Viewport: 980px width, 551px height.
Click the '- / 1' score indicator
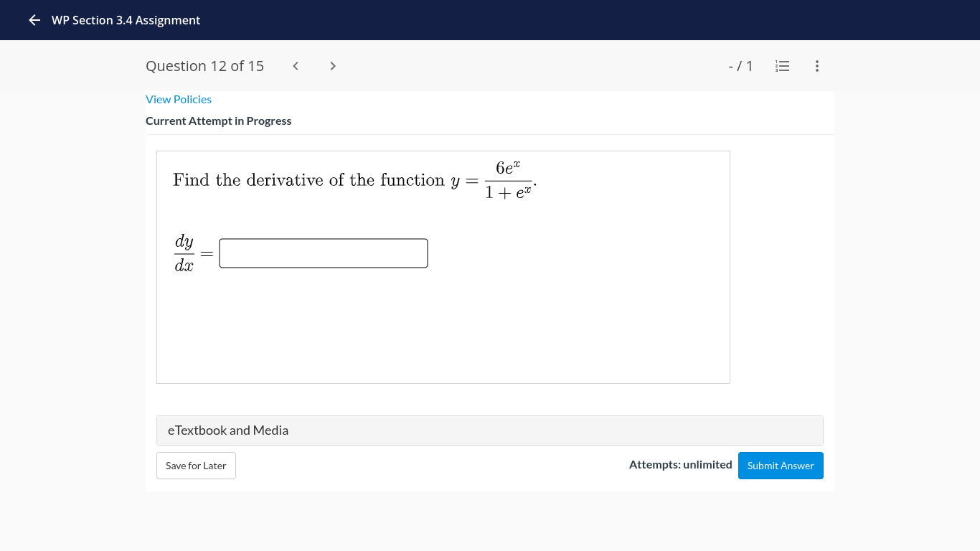(740, 65)
